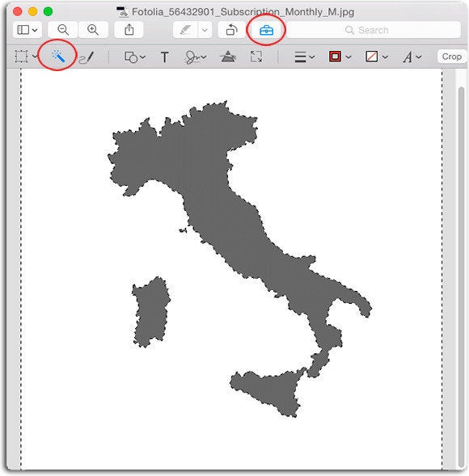Click into the Search field
Viewport: 469px width, 476px height.
374,30
